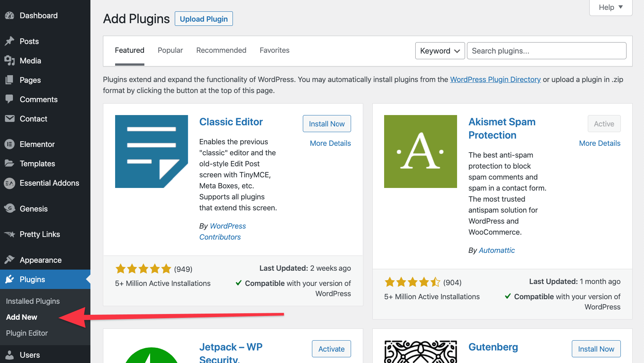Screen dimensions: 644x363
Task: Install the Gutenberg plugin
Action: pyautogui.click(x=596, y=349)
